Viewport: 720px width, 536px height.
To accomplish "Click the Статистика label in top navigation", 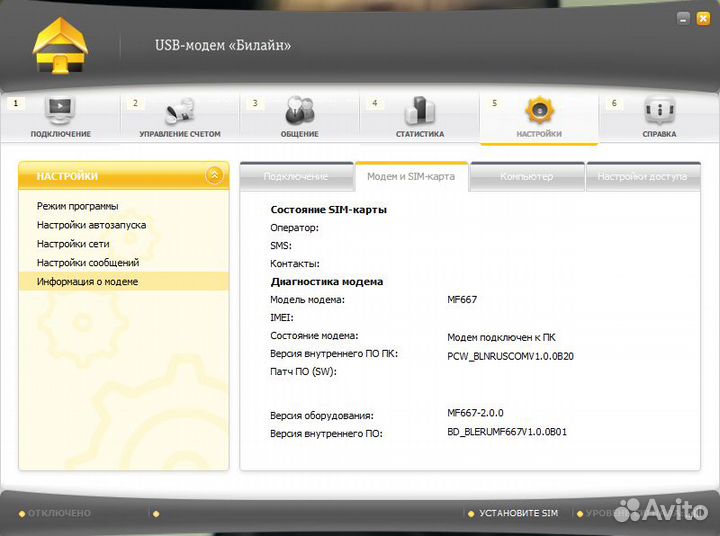I will pos(420,134).
